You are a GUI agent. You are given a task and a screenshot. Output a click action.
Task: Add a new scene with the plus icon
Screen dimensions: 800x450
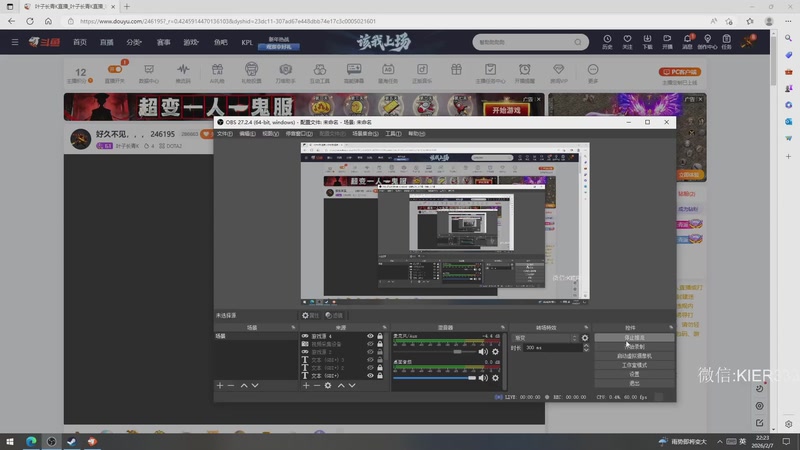(220, 385)
